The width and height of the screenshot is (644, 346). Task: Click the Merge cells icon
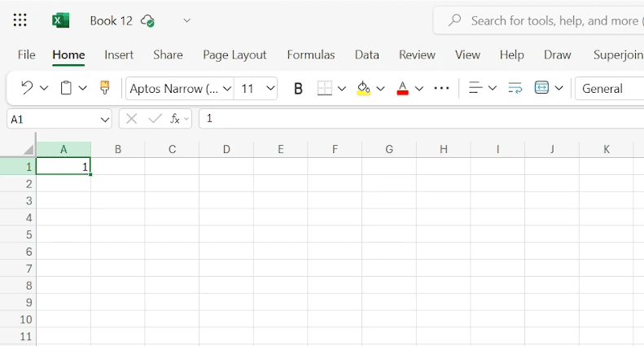[541, 88]
